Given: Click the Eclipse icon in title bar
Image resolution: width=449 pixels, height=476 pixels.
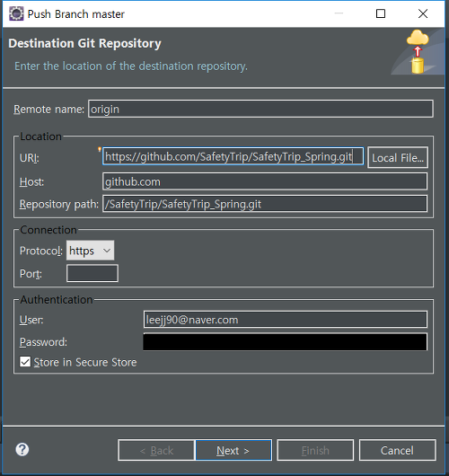Looking at the screenshot, I should click(16, 13).
